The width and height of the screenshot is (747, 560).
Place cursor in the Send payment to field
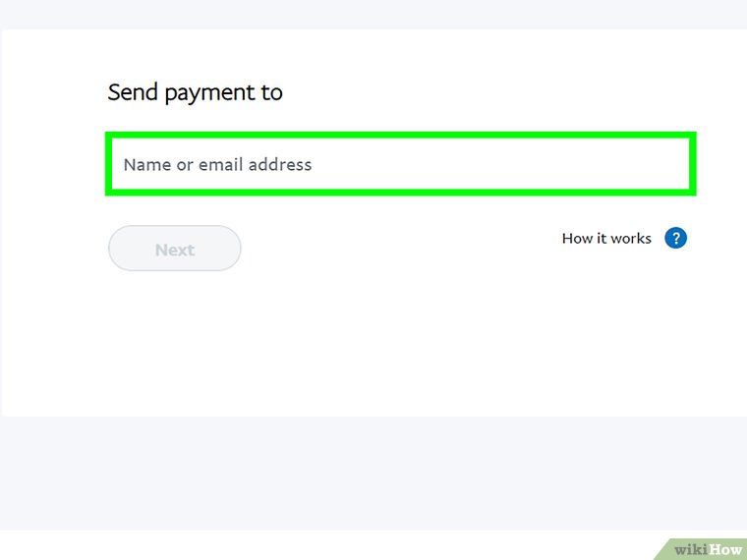click(x=401, y=164)
